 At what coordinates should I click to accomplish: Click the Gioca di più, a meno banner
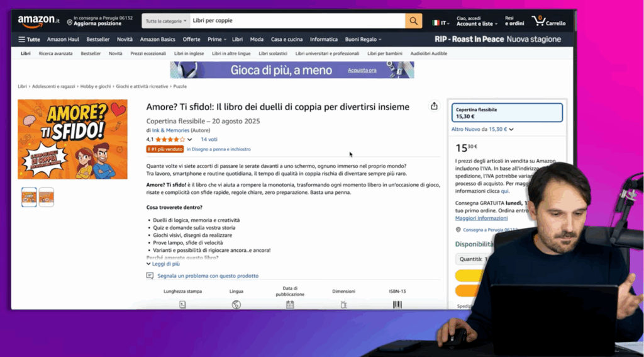click(292, 70)
